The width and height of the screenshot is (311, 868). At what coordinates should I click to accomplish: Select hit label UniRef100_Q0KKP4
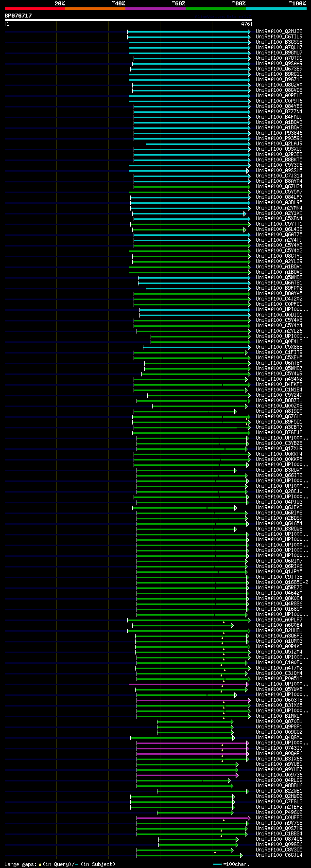tap(279, 454)
